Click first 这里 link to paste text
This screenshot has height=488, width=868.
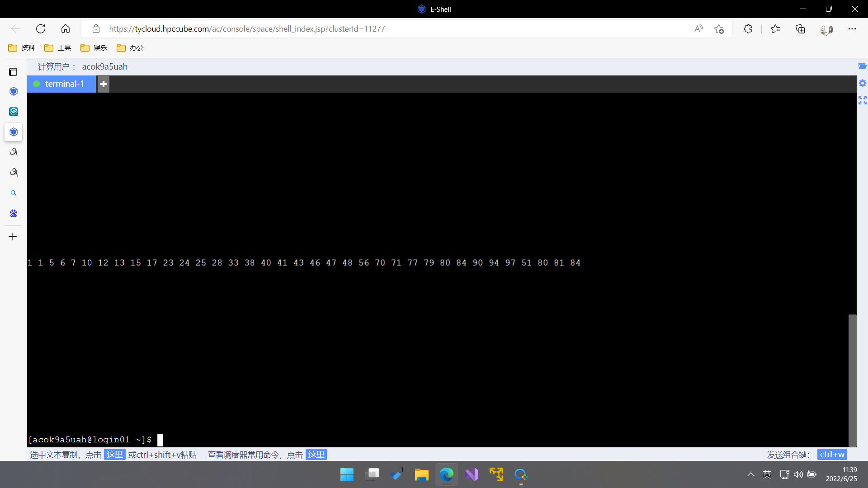[x=114, y=455]
